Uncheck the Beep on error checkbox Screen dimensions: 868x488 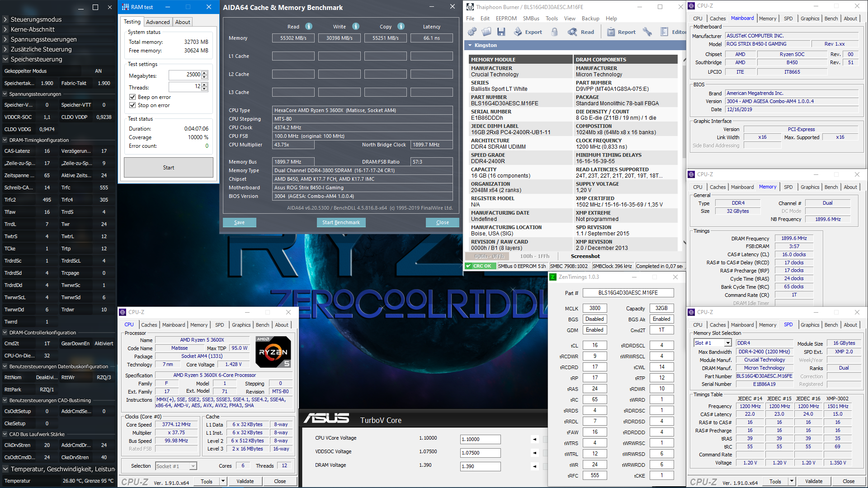(x=132, y=97)
